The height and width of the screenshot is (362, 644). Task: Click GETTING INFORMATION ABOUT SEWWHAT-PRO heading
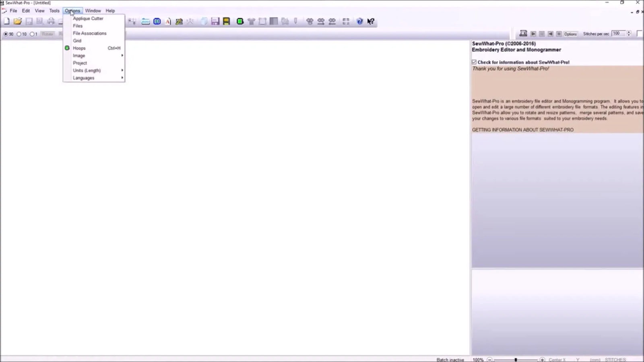tap(522, 130)
